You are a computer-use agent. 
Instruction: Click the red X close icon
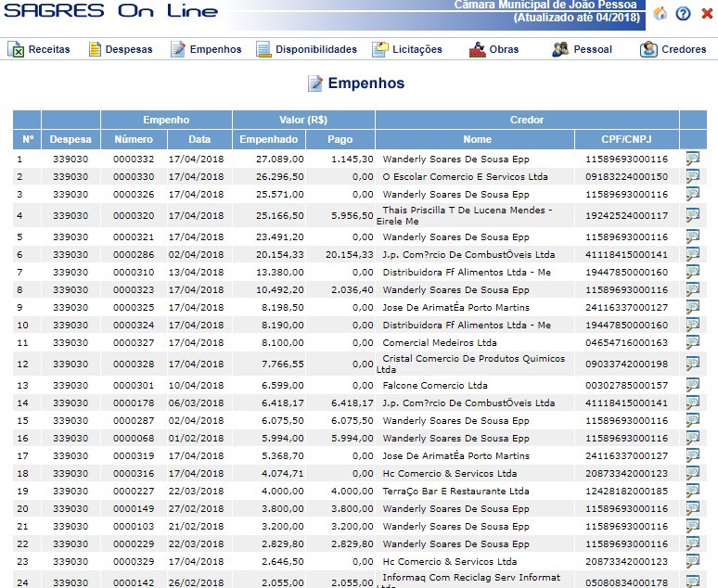point(707,13)
